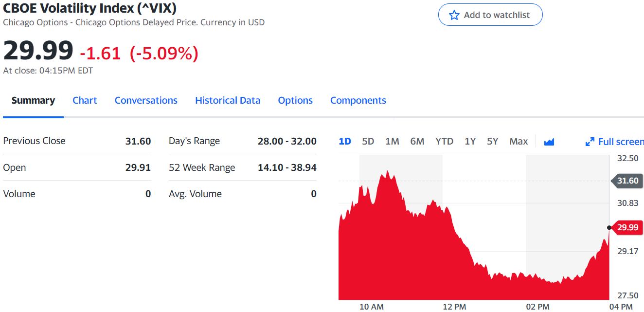This screenshot has height=312, width=644.
Task: Click the Volume label
Action: click(x=19, y=194)
